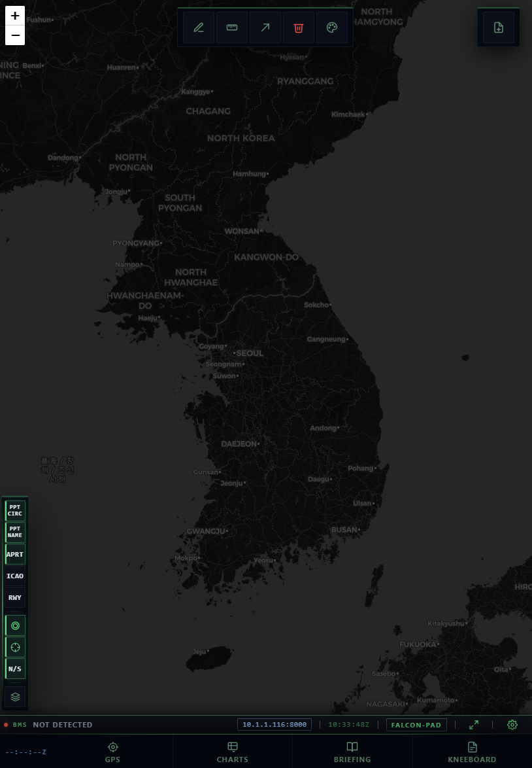Open the map layers panel
Image resolution: width=532 pixels, height=768 pixels.
pos(15,697)
